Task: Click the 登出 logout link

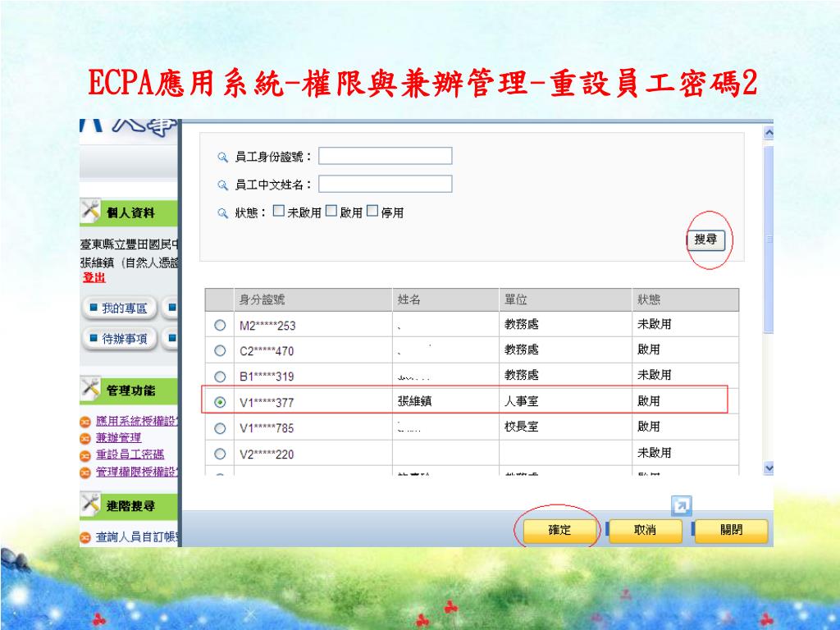Action: coord(94,277)
